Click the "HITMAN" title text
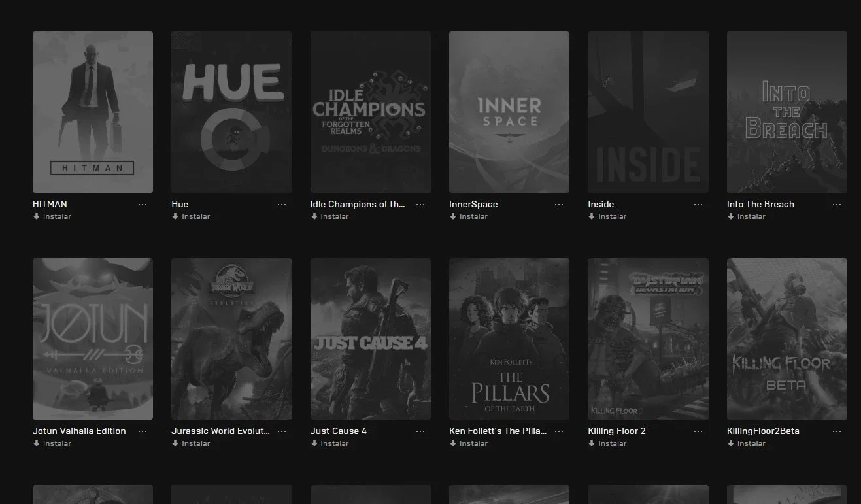861x504 pixels. (x=50, y=204)
